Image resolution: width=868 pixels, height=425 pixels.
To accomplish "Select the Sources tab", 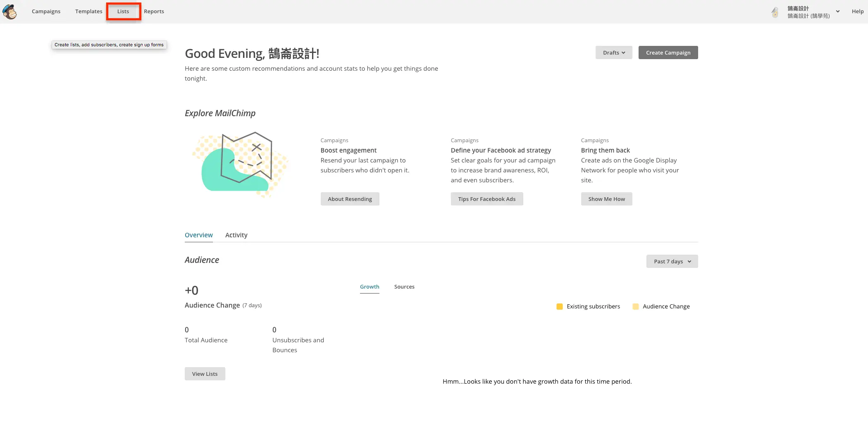I will pyautogui.click(x=404, y=287).
